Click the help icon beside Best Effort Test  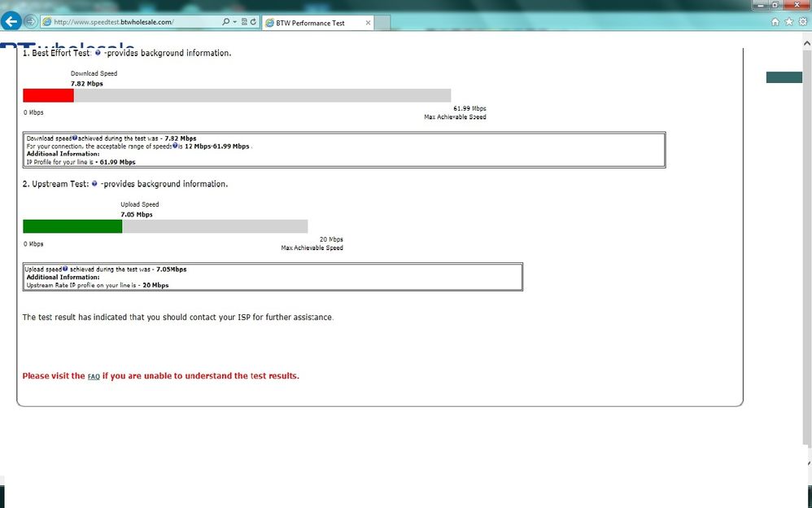98,53
